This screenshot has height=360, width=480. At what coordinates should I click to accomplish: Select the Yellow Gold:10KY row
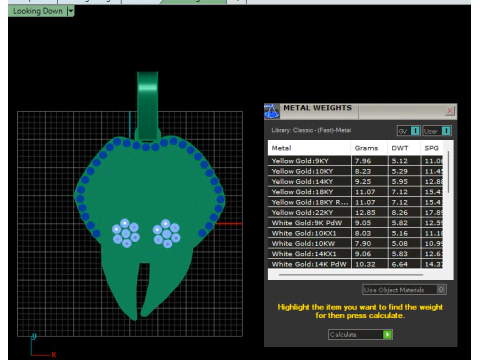(355, 171)
